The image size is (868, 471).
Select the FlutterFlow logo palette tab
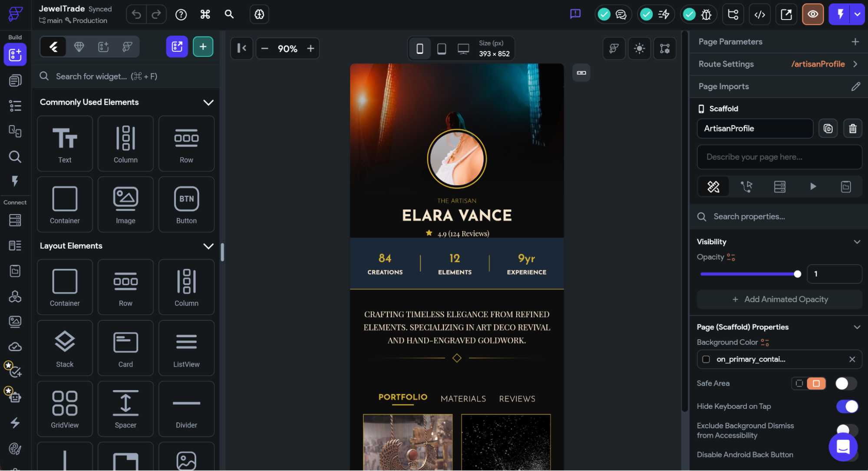click(127, 46)
